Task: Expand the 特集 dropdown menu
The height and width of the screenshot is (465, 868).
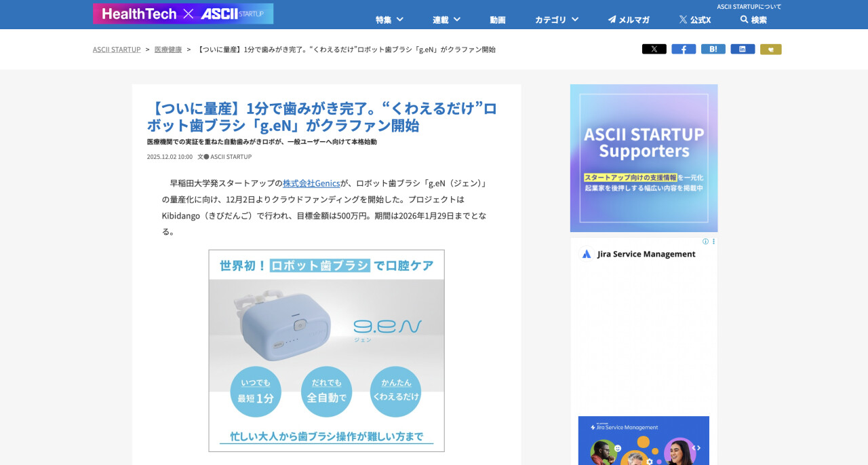Action: [x=390, y=20]
